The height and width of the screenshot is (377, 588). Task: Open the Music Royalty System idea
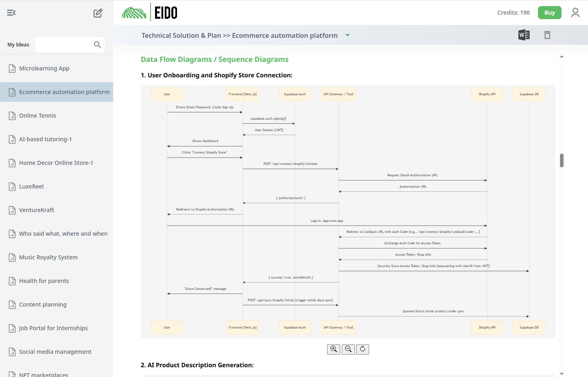(48, 257)
